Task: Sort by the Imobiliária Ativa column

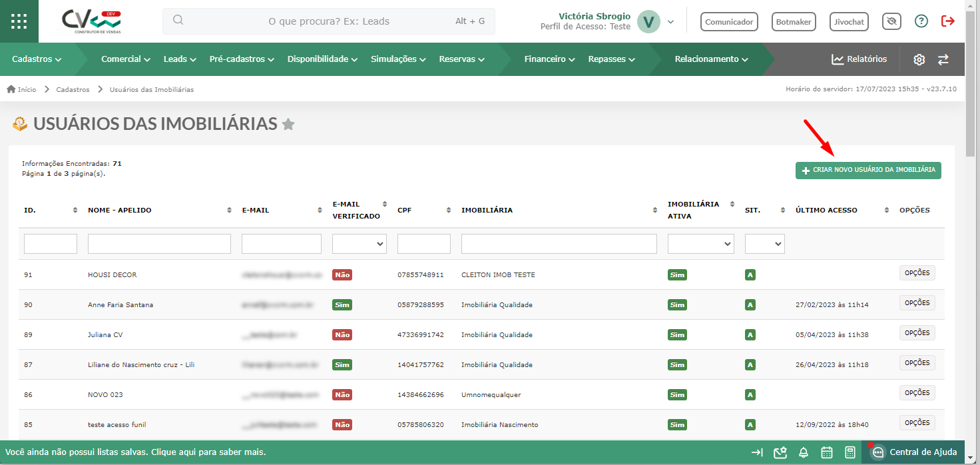Action: 732,205
